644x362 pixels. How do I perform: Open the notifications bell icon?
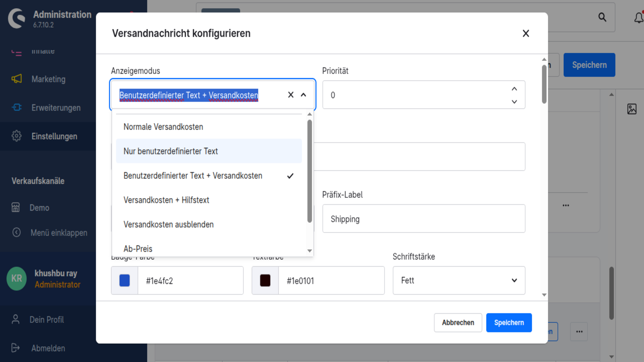point(639,17)
